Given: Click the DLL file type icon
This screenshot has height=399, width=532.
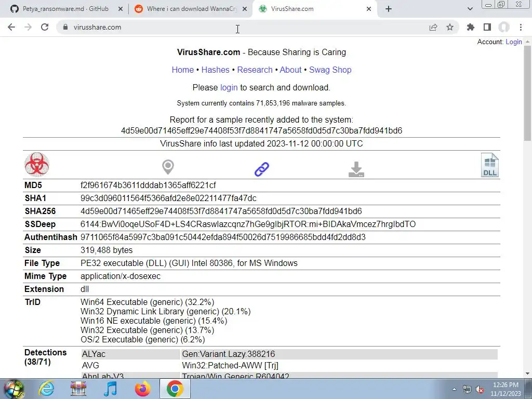Looking at the screenshot, I should [x=489, y=165].
